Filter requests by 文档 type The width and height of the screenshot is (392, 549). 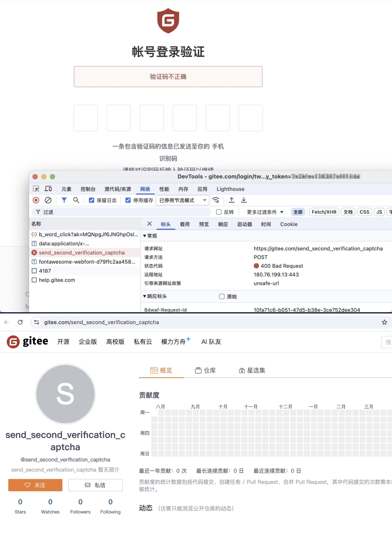tap(348, 212)
